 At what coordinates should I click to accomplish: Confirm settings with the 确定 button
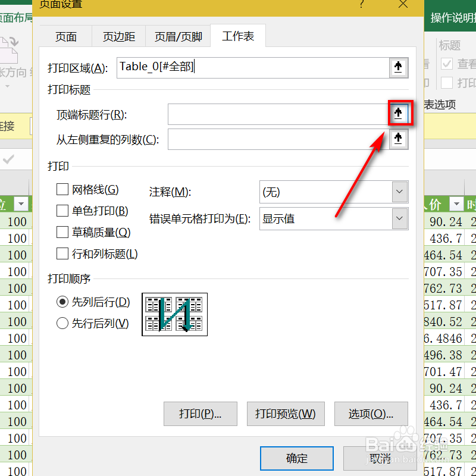coord(296,458)
